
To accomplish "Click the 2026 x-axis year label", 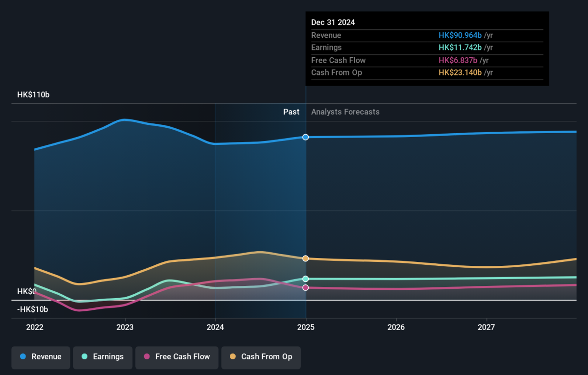I will [396, 327].
